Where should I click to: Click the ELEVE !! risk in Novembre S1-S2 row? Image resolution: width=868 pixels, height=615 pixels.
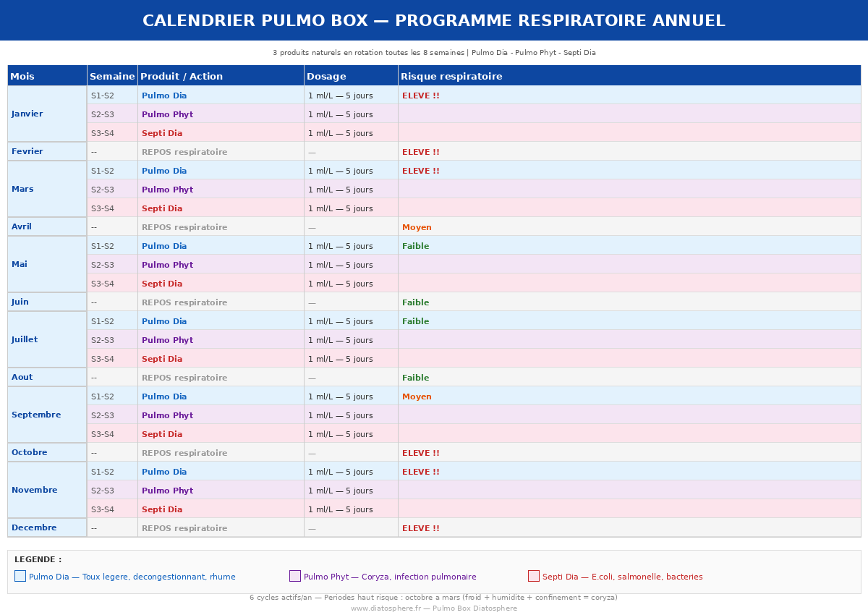[x=421, y=472]
